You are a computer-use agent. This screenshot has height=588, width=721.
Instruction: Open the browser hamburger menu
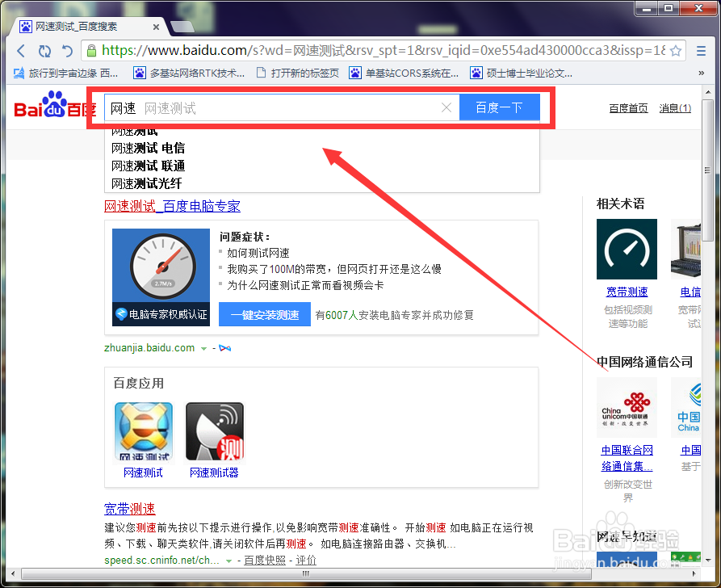701,51
